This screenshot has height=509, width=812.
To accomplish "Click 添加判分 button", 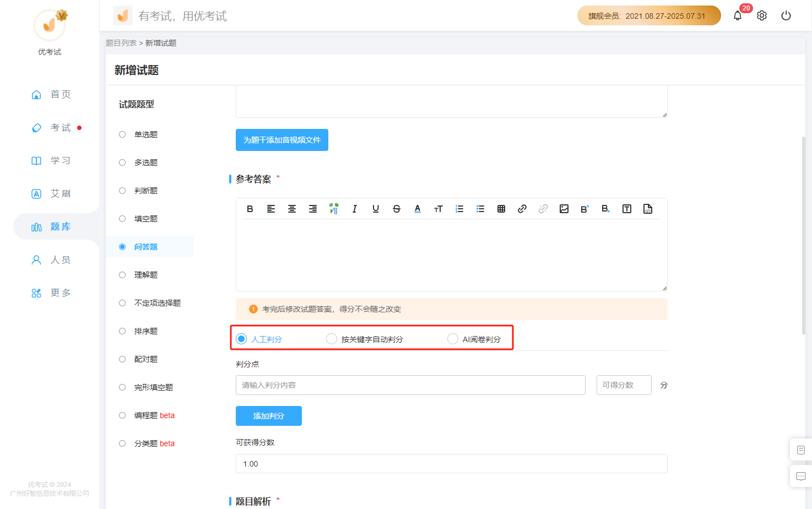I will (x=269, y=416).
